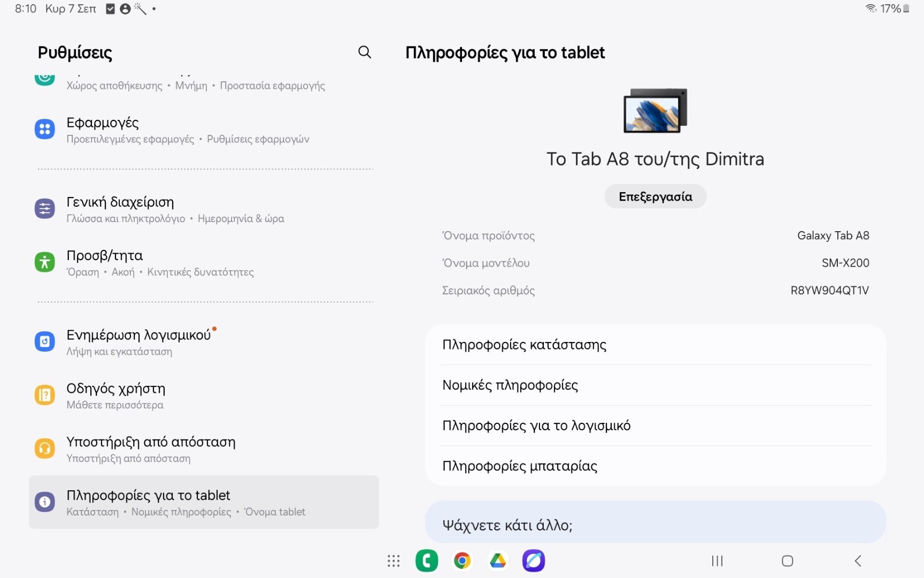
Task: Open Υποστήριξη από απόσταση entry
Action: pyautogui.click(x=204, y=449)
